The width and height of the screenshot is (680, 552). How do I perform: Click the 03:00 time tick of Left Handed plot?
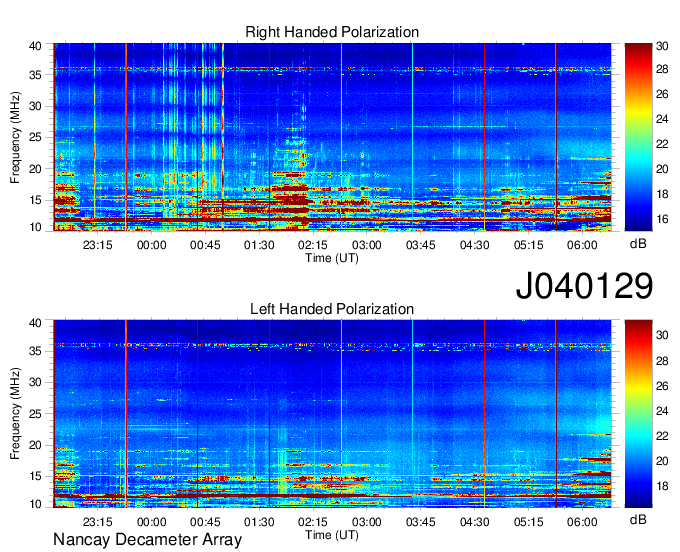[366, 522]
